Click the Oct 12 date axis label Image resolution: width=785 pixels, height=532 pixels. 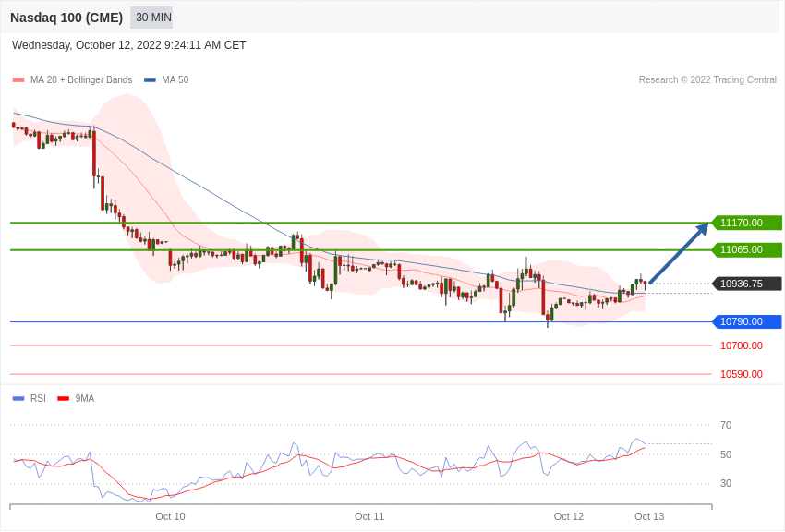coord(569,516)
